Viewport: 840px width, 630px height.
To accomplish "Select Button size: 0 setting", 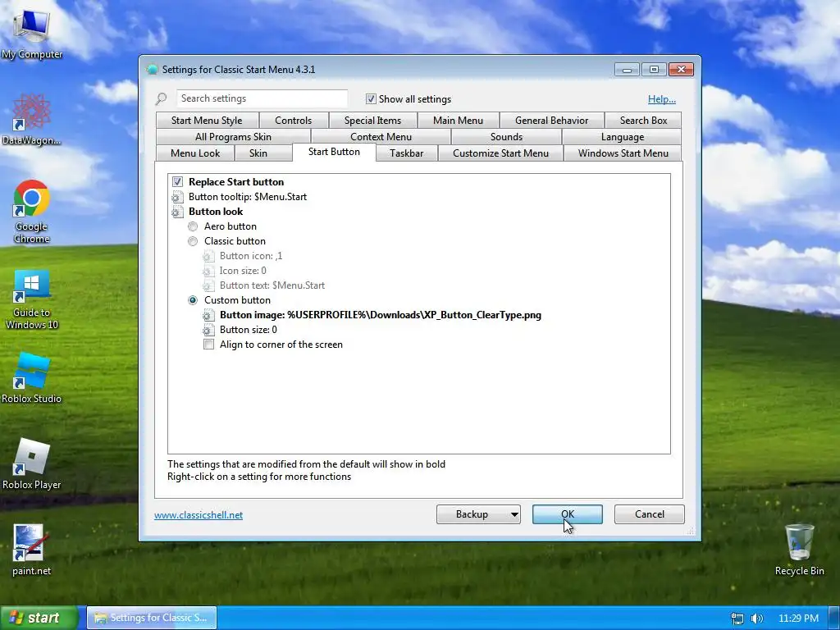I will 248,330.
